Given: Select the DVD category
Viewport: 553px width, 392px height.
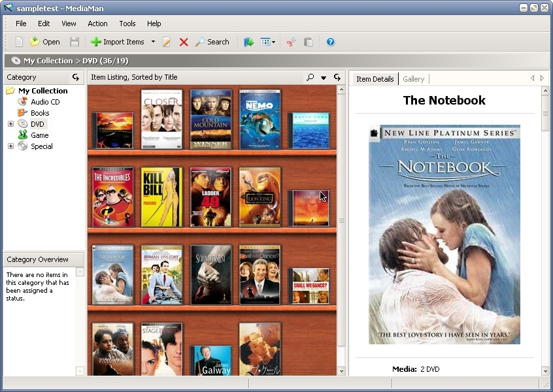Looking at the screenshot, I should pyautogui.click(x=37, y=124).
